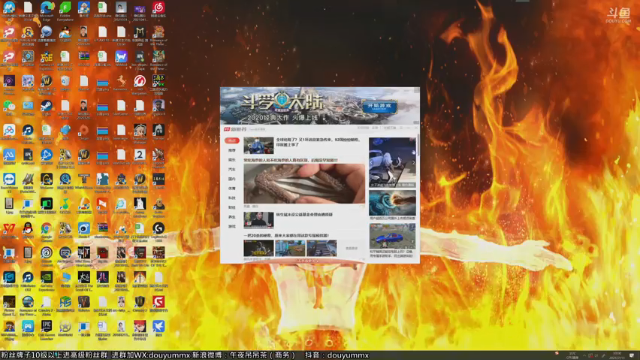Open the first headline link in news popup

318,142
